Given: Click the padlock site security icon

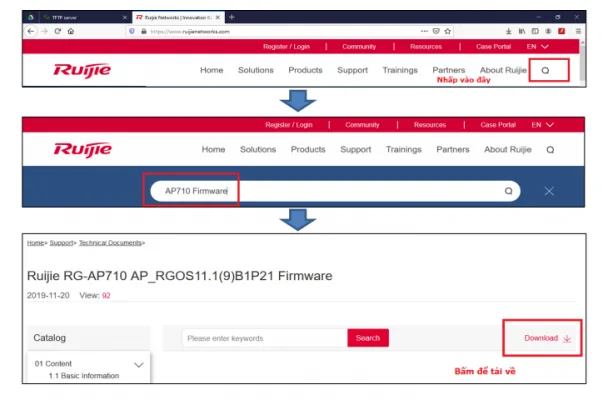Looking at the screenshot, I should click(x=143, y=31).
